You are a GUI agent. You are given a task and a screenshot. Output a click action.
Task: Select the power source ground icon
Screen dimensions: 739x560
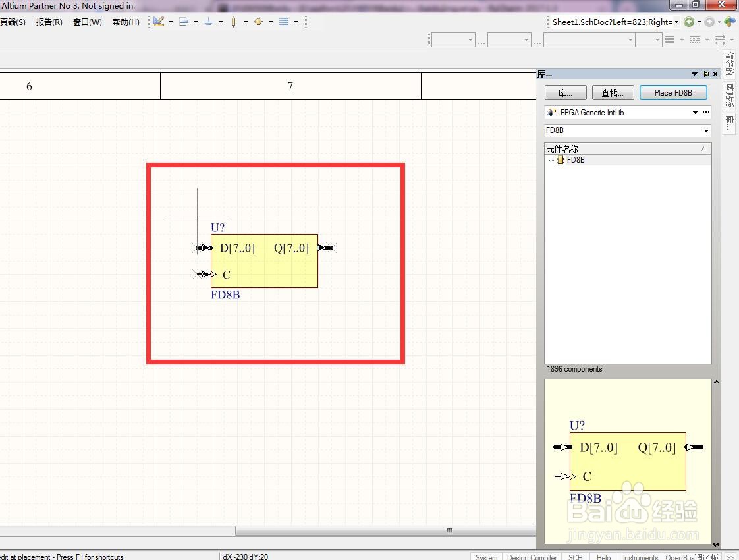click(208, 22)
